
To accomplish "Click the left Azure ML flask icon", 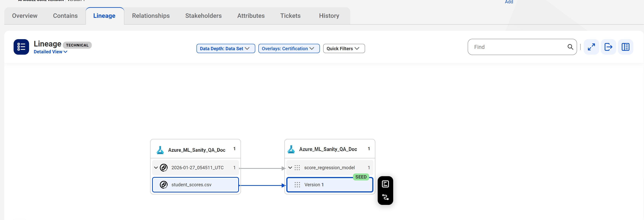I will click(x=160, y=150).
